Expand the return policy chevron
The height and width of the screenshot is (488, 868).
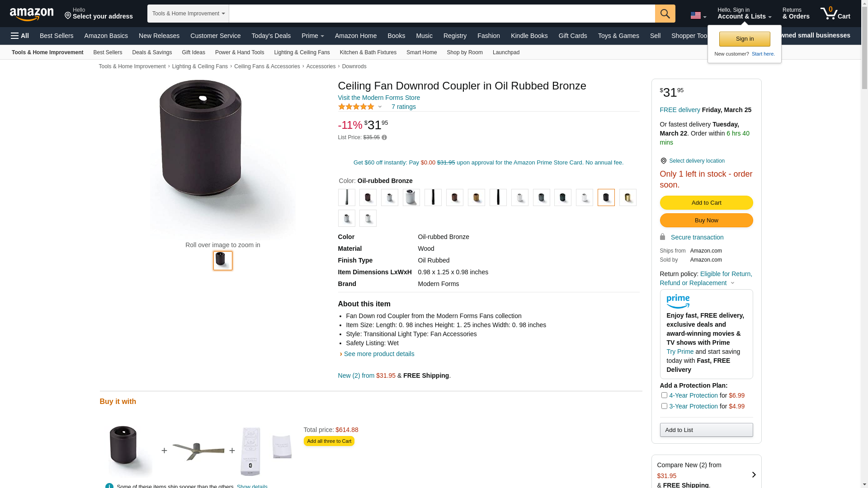coord(732,283)
